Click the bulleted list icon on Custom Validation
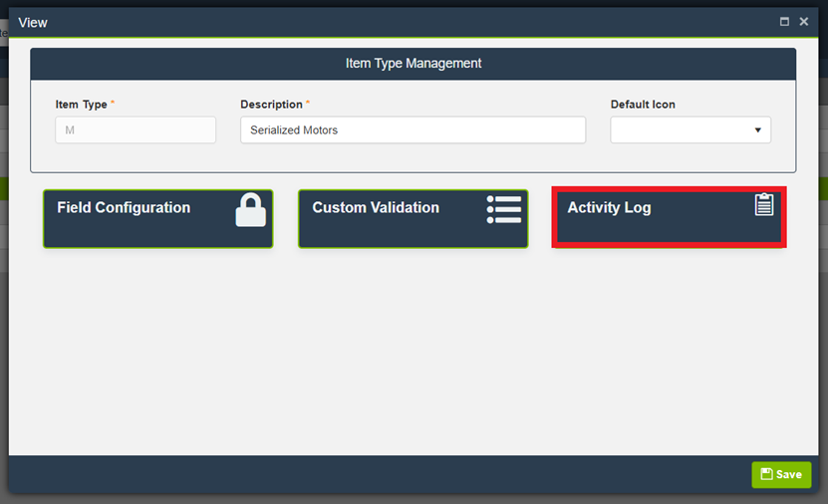Screen dimensions: 828x504 tap(504, 209)
